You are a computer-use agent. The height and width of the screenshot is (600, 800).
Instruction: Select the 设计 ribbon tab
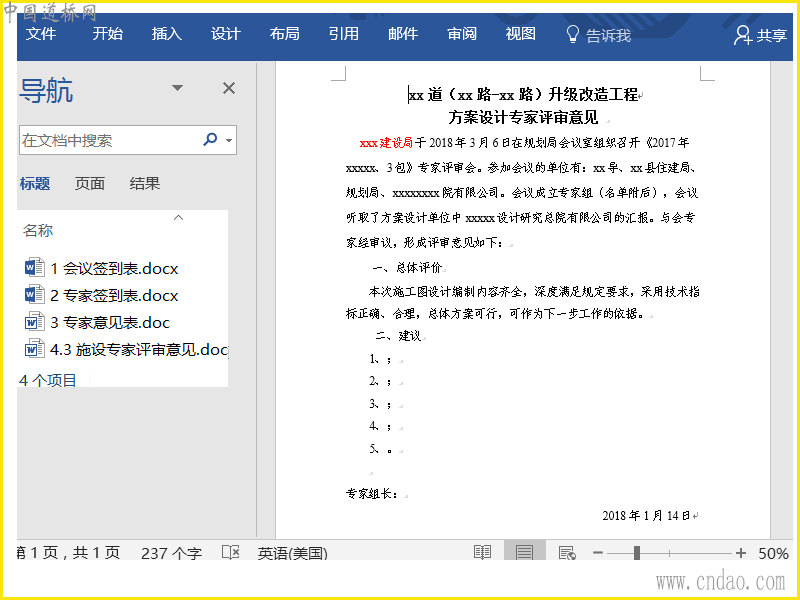pyautogui.click(x=226, y=34)
